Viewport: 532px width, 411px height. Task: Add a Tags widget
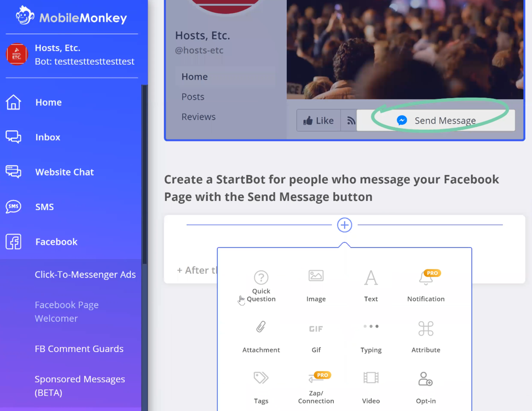[x=261, y=388]
